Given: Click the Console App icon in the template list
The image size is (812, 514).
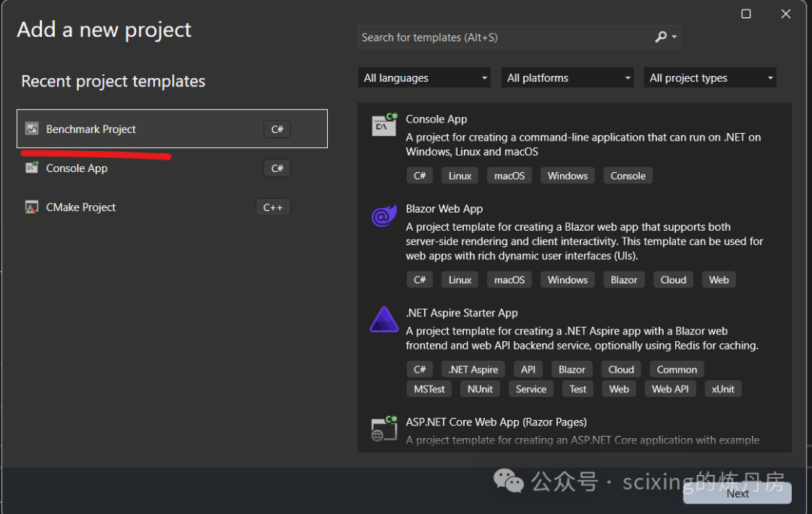Looking at the screenshot, I should pos(384,125).
